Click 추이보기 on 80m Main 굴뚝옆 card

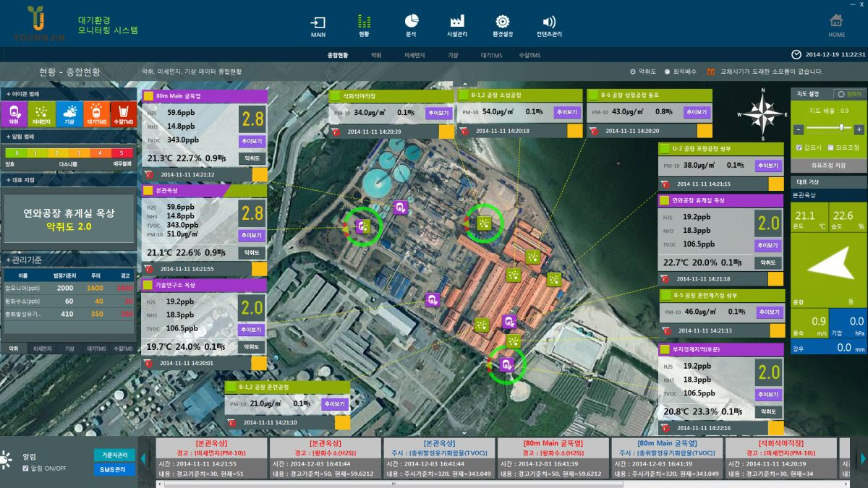252,141
